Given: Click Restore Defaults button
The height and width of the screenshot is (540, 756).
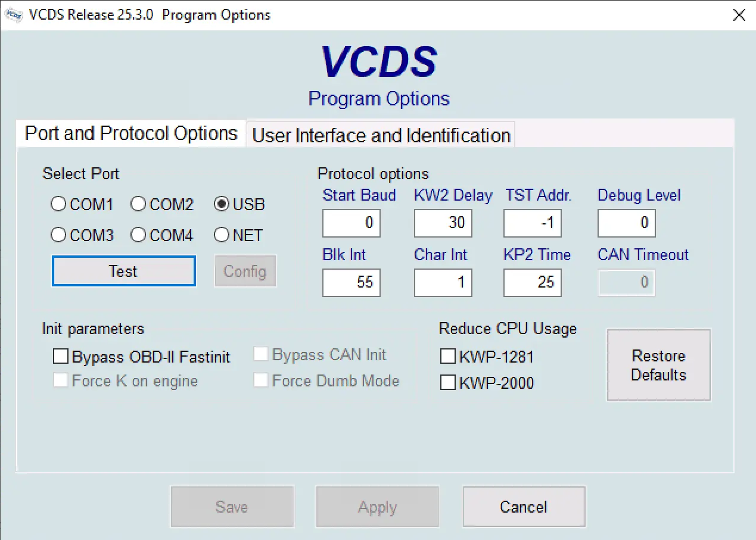Looking at the screenshot, I should point(659,365).
